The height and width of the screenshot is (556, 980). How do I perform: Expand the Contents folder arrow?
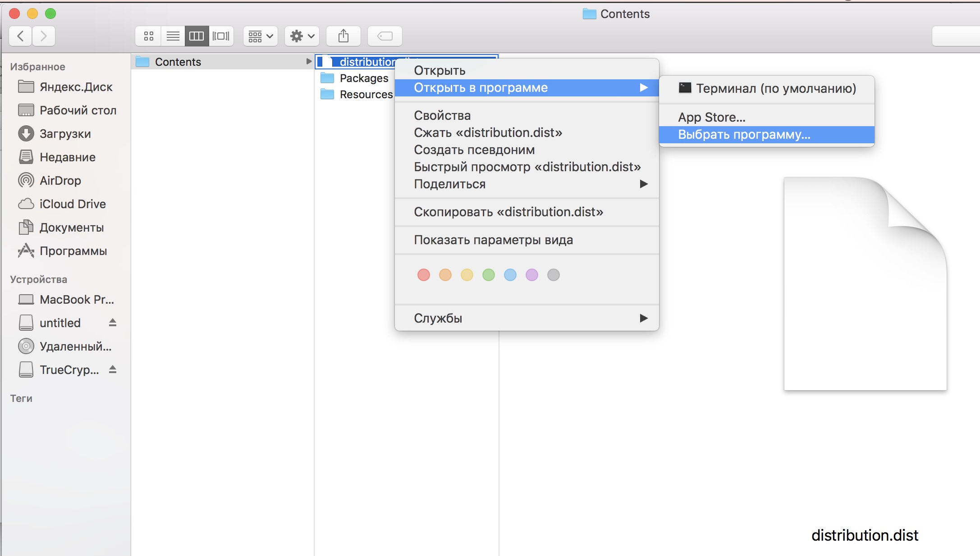(309, 61)
